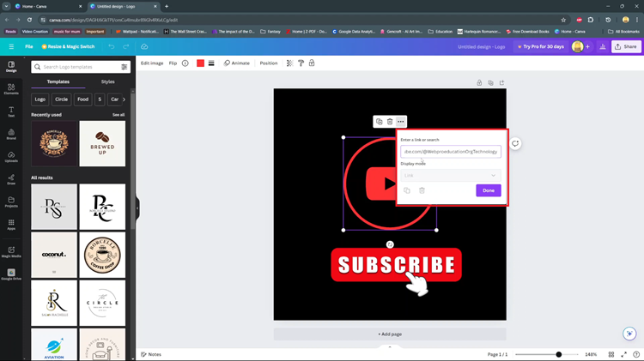Click the zoom slider handle
Image resolution: width=644 pixels, height=361 pixels.
(x=559, y=354)
